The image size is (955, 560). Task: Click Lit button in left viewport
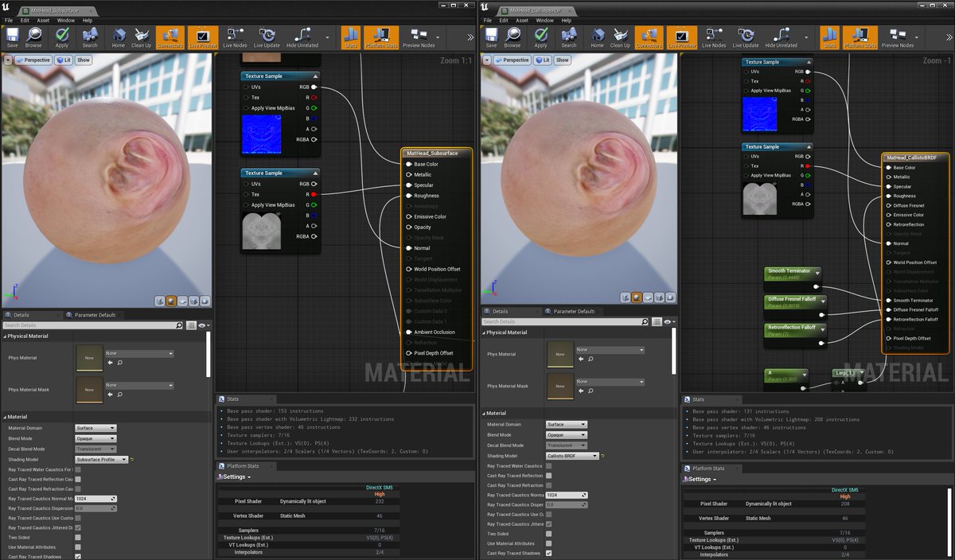click(64, 60)
